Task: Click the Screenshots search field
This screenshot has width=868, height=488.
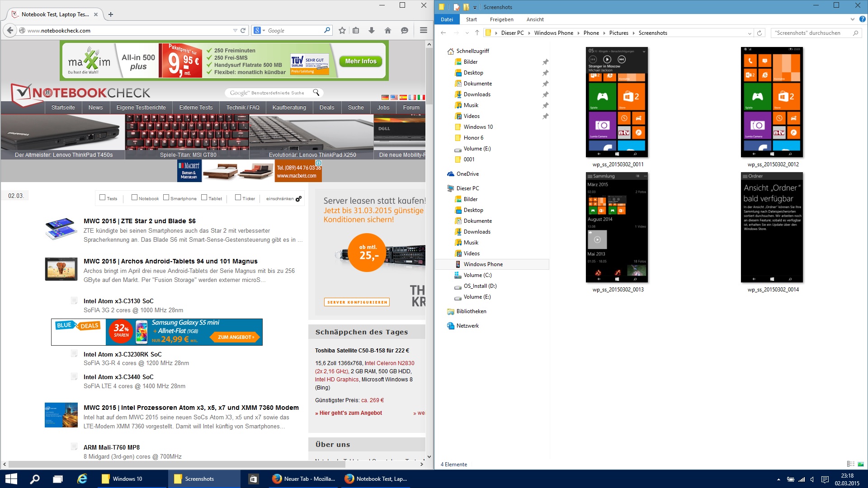Action: [816, 33]
